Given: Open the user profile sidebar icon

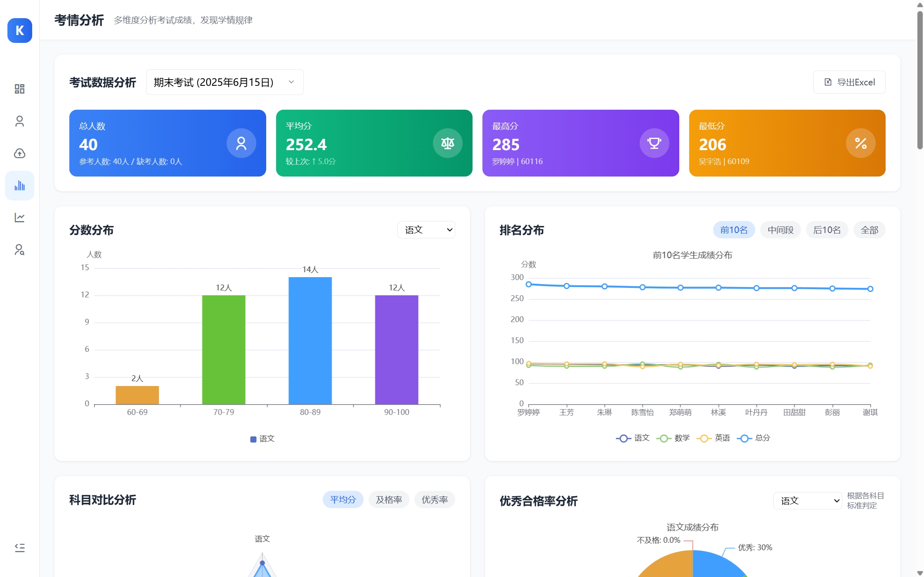Looking at the screenshot, I should click(19, 121).
